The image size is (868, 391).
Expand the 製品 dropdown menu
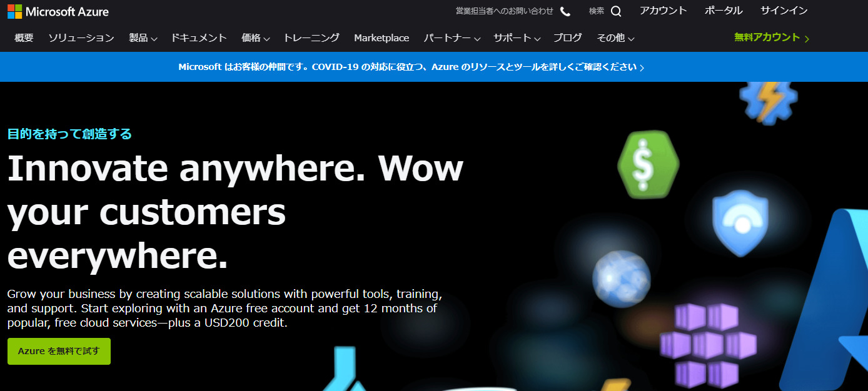[x=143, y=38]
